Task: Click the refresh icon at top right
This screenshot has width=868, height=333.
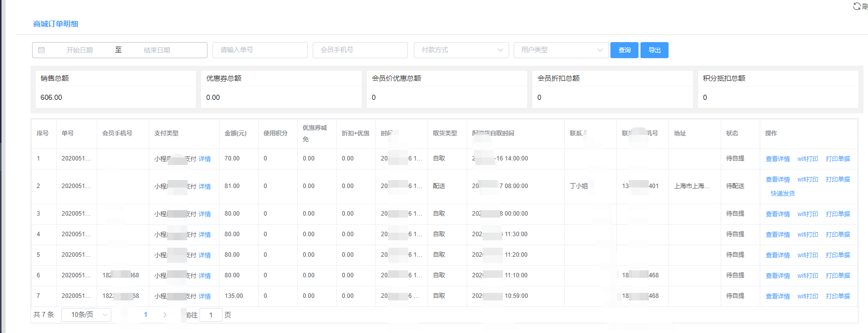Action: tap(856, 6)
